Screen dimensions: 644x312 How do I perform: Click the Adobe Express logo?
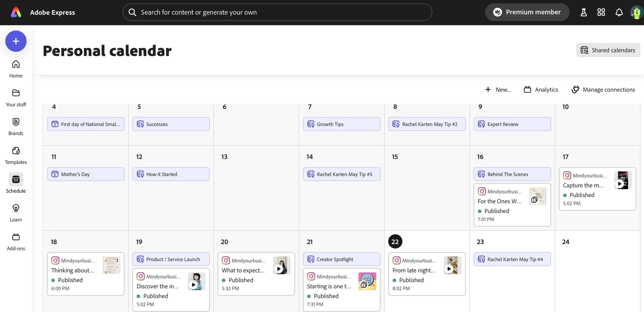click(16, 12)
